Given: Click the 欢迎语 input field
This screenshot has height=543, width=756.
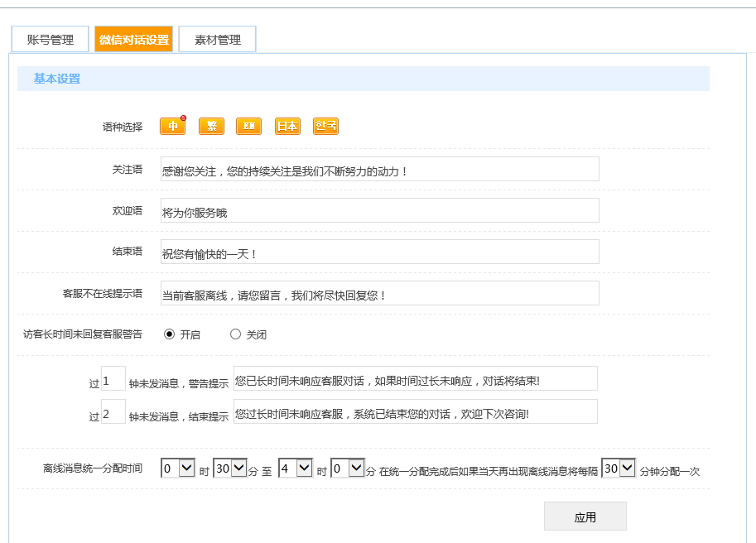Looking at the screenshot, I should pyautogui.click(x=379, y=209).
